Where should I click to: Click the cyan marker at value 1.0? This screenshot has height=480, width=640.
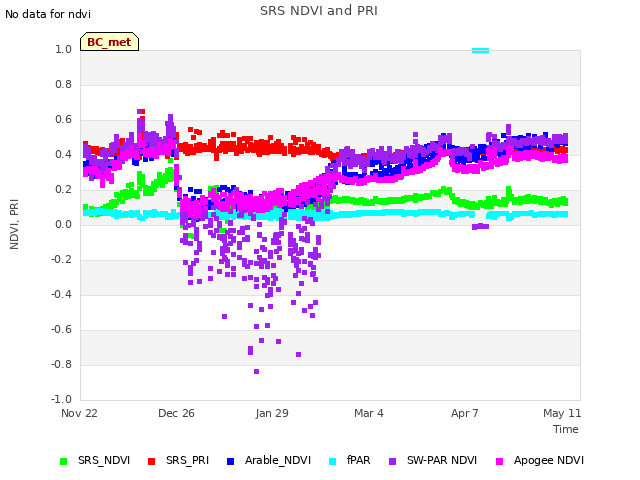coord(480,51)
